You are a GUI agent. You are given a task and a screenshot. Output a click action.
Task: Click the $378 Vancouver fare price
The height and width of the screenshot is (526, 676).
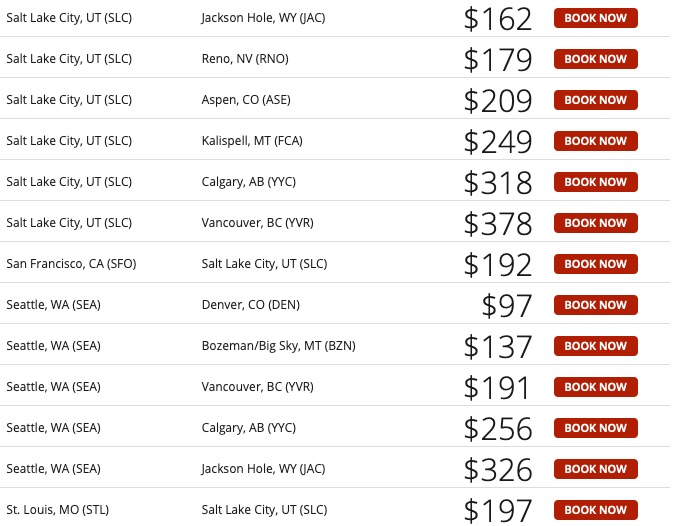pyautogui.click(x=498, y=223)
